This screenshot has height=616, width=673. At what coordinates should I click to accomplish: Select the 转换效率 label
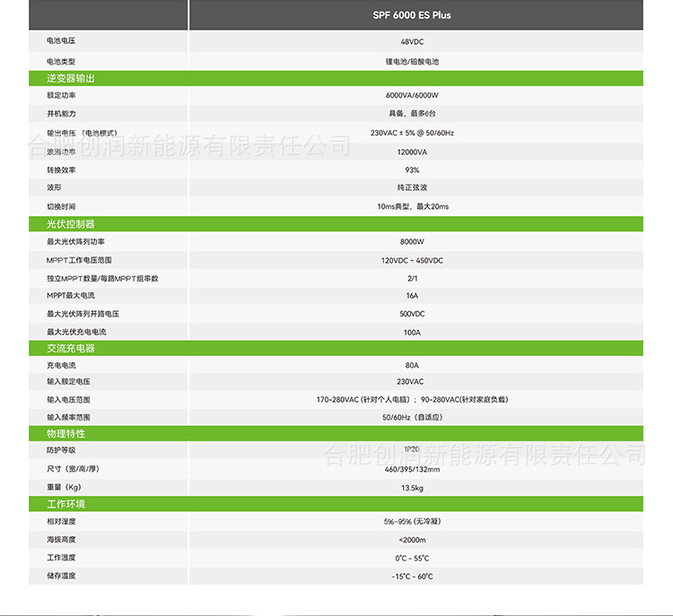tap(61, 170)
